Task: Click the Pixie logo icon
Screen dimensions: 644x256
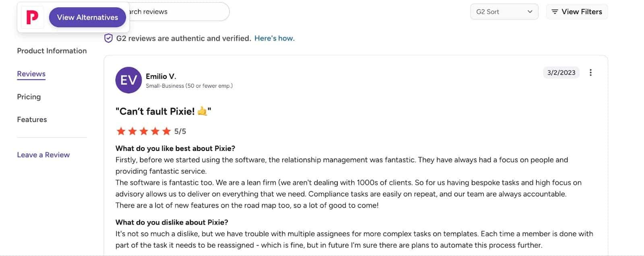Action: click(x=32, y=17)
